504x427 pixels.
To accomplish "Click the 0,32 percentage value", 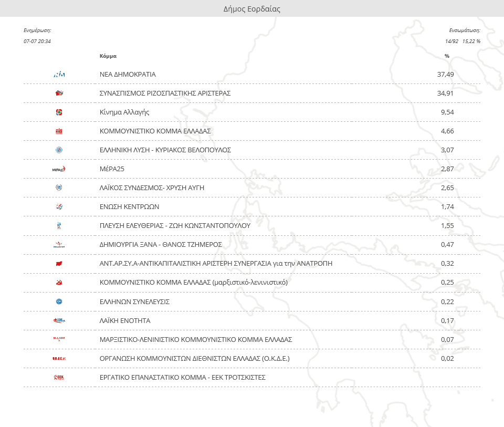I will (x=447, y=264).
